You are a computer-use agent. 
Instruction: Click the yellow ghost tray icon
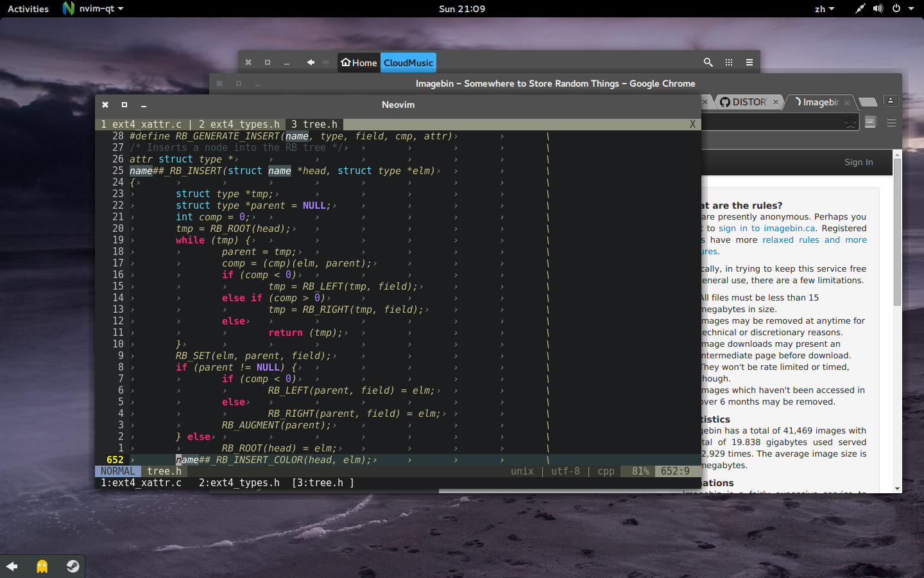click(42, 566)
